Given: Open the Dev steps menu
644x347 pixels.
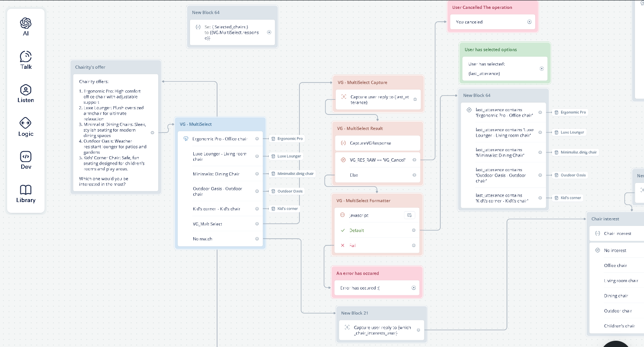Looking at the screenshot, I should (26, 160).
